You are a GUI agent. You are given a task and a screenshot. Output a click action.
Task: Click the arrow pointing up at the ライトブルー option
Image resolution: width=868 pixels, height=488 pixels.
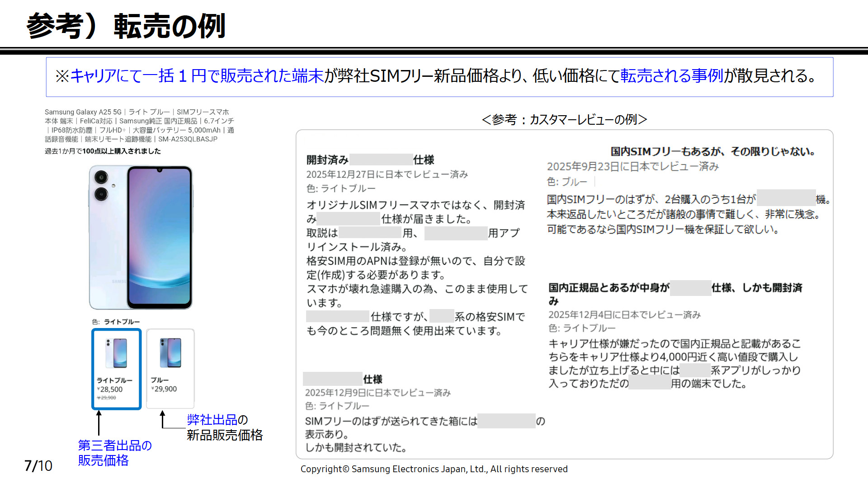pyautogui.click(x=99, y=422)
